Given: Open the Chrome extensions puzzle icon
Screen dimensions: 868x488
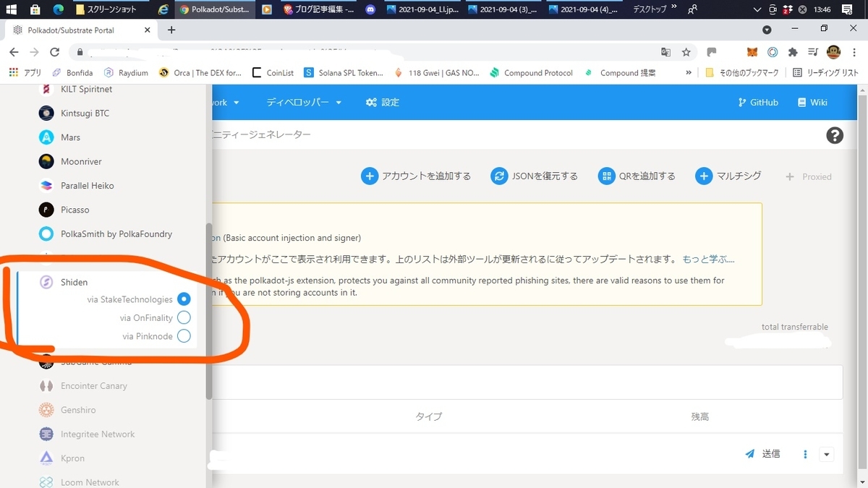Looking at the screenshot, I should pos(793,52).
